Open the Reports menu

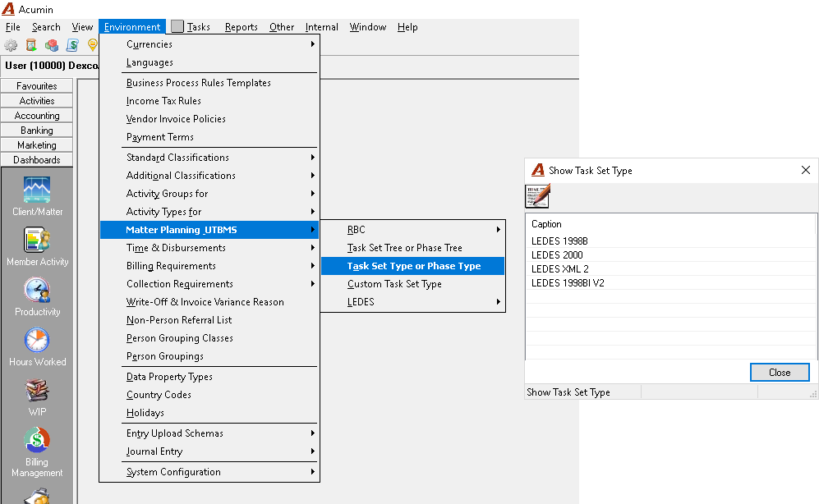point(242,27)
